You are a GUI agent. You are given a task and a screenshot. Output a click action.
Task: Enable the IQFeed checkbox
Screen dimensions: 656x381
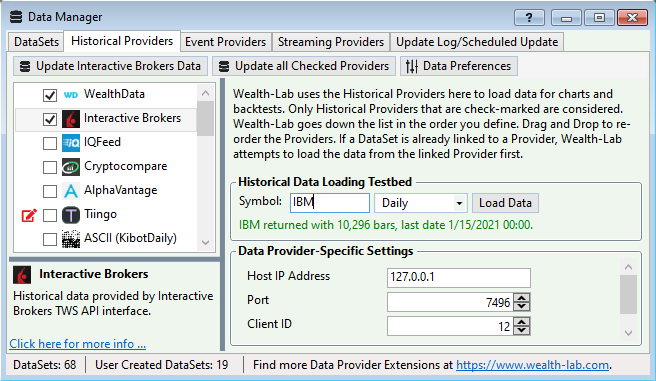50,143
